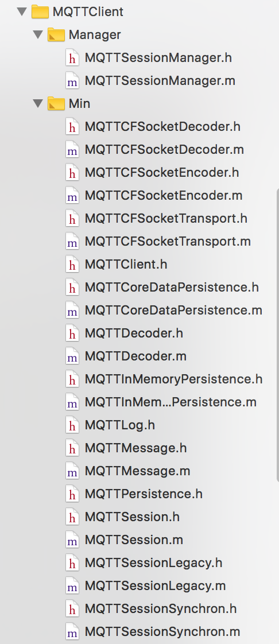279x644 pixels.
Task: Collapse the MQTTClient folder disclosure triangle
Action: click(22, 11)
